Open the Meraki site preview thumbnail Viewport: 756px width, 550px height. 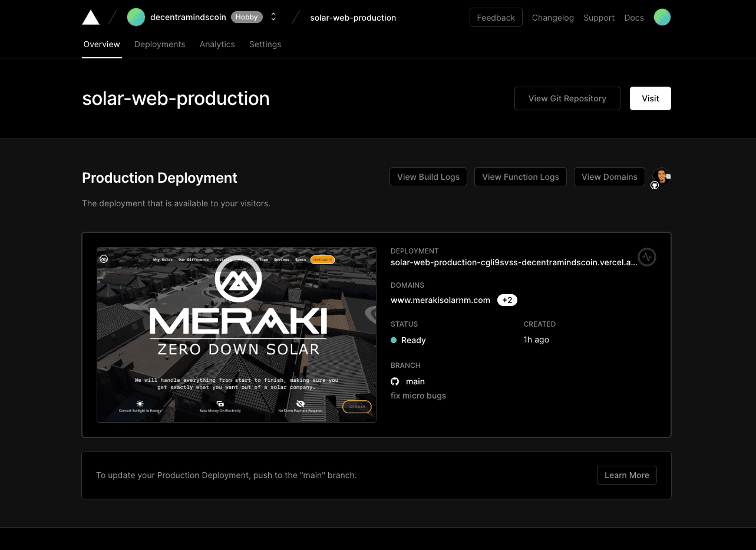coord(236,335)
